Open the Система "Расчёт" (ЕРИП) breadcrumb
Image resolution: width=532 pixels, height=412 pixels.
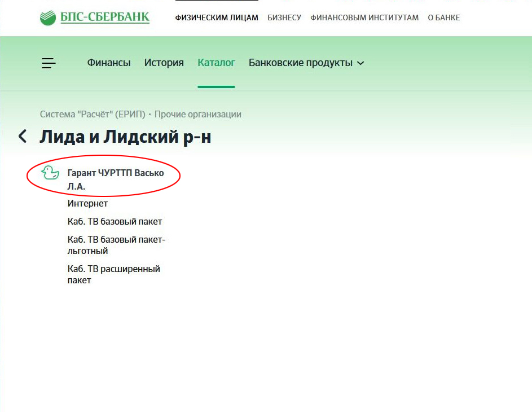pyautogui.click(x=93, y=115)
